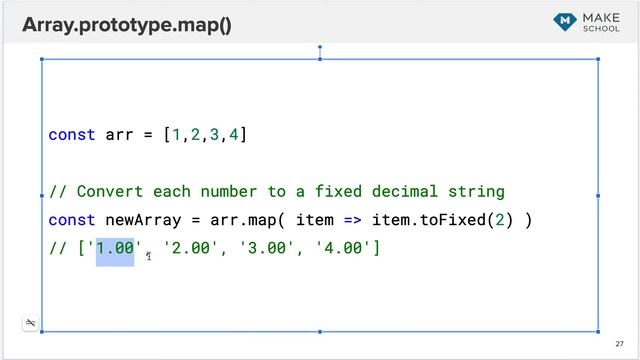640x360 pixels.
Task: Click the word 'newArray' in the code
Action: click(143, 220)
